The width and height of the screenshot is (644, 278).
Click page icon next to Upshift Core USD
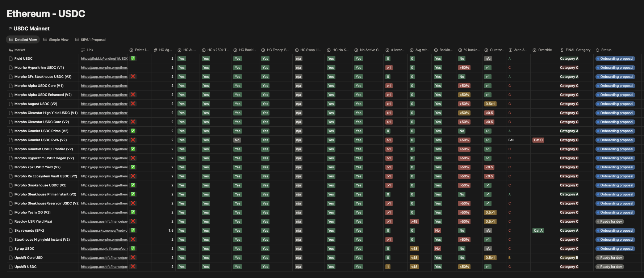coord(11,258)
